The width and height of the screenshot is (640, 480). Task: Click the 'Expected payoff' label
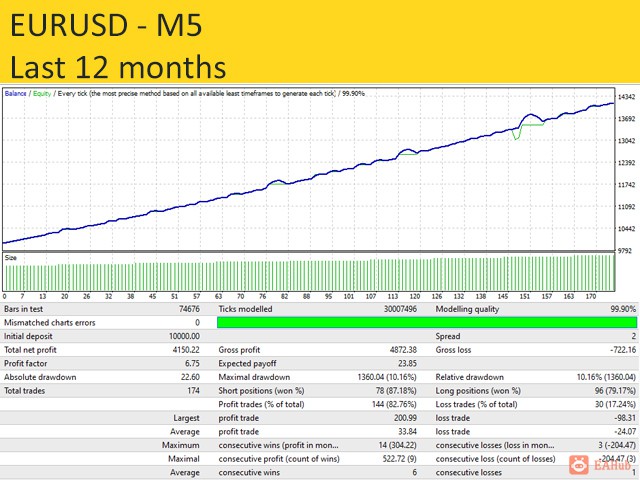point(247,363)
